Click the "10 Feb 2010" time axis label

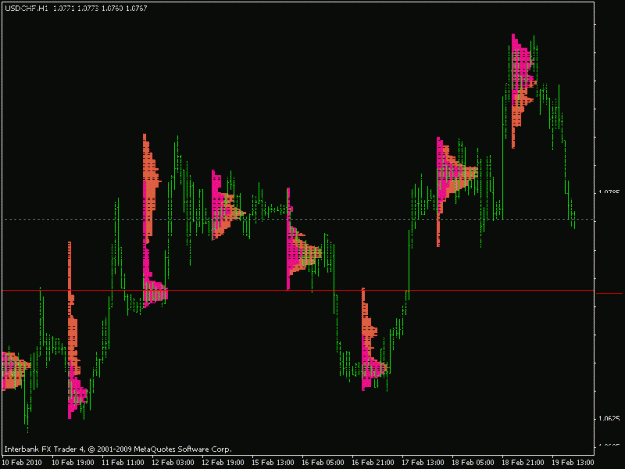pyautogui.click(x=22, y=462)
